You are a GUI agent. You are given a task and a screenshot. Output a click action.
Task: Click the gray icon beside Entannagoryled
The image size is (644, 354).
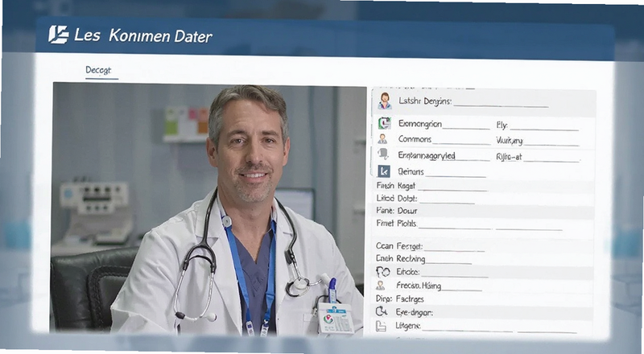(383, 154)
